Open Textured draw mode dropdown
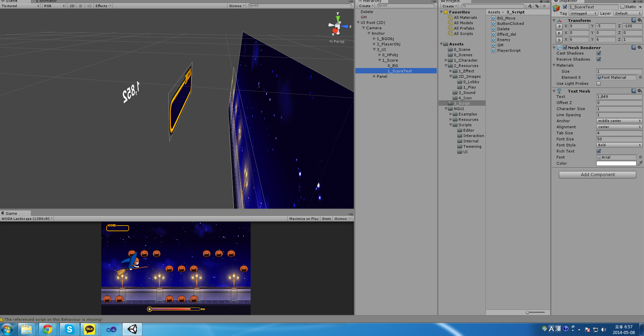The image size is (644, 336). pyautogui.click(x=20, y=6)
